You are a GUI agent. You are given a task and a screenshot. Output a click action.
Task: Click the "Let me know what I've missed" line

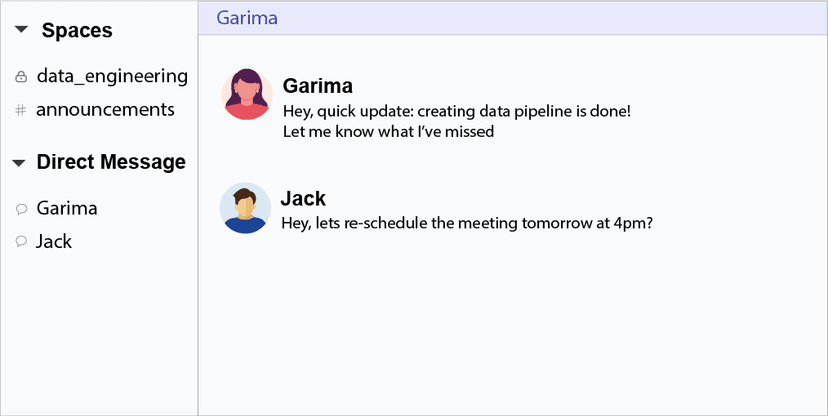coord(388,131)
